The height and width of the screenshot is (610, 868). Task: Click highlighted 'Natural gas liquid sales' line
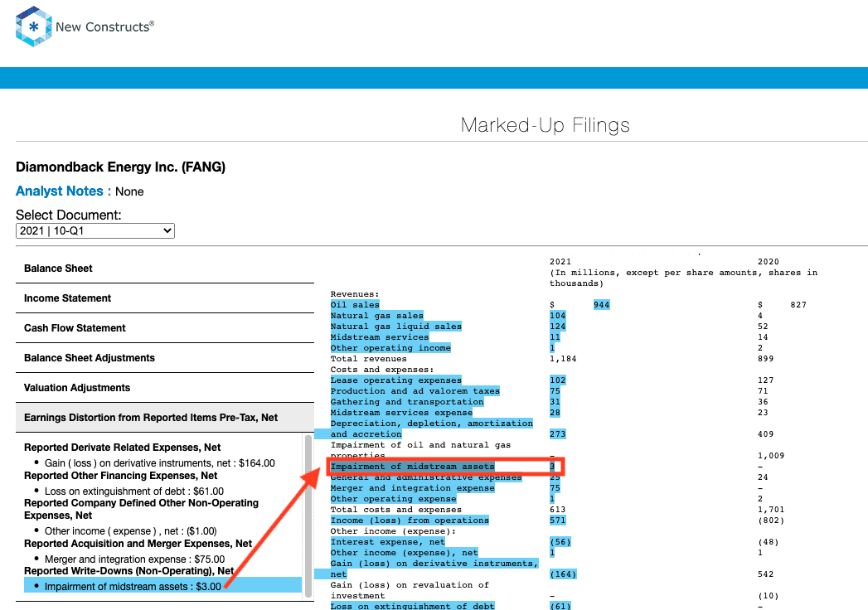point(395,326)
